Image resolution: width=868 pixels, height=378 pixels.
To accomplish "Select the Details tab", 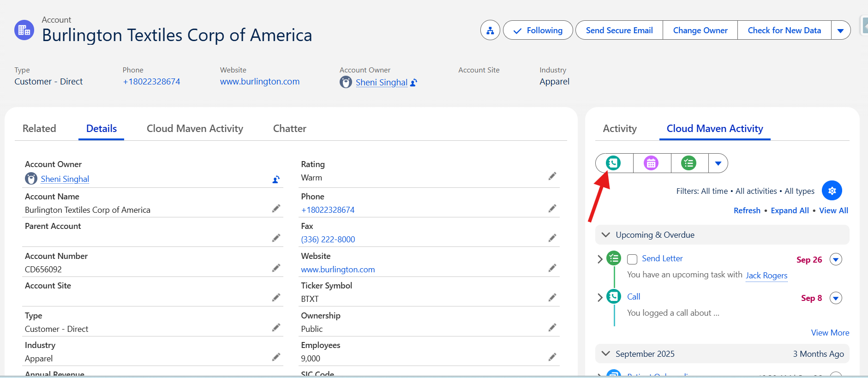I will 102,129.
